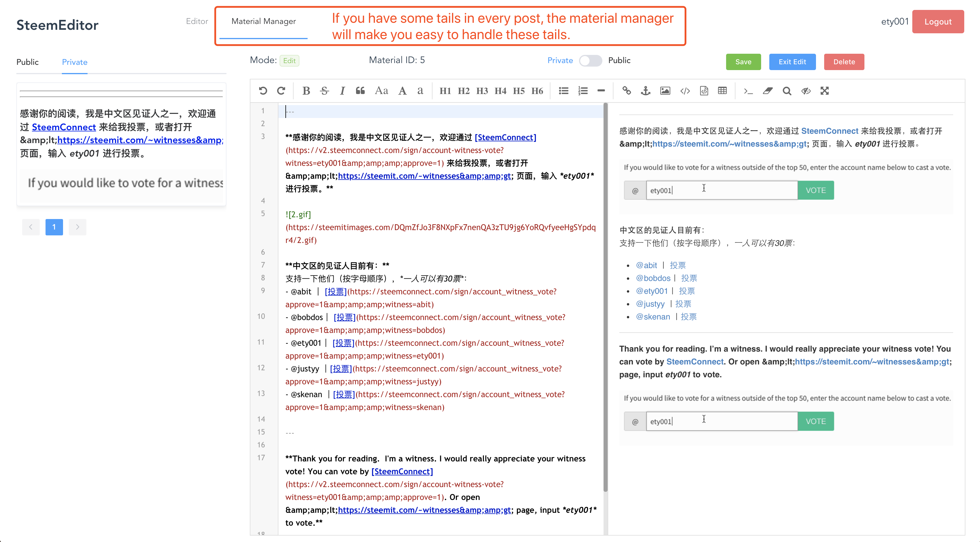Apply italic formatting

pos(342,91)
